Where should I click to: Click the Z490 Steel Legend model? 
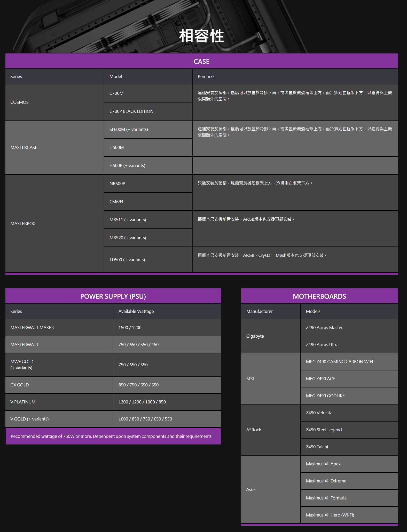(x=349, y=430)
